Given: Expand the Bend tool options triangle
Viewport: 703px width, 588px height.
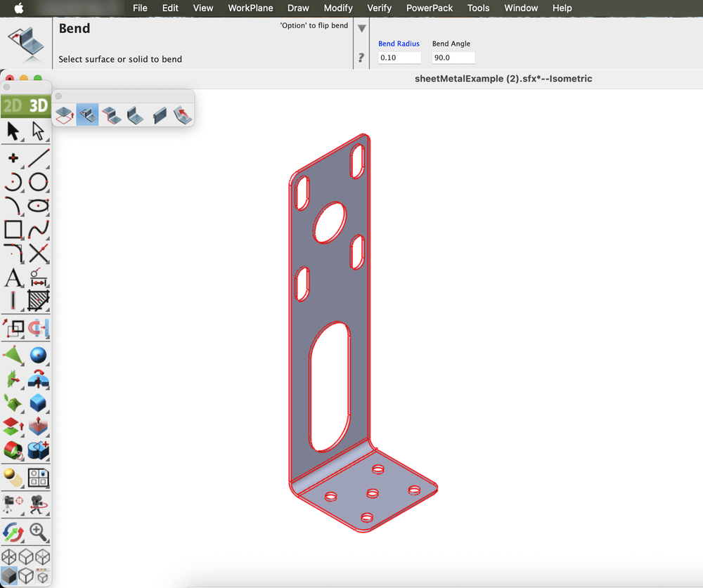Looking at the screenshot, I should click(x=361, y=29).
